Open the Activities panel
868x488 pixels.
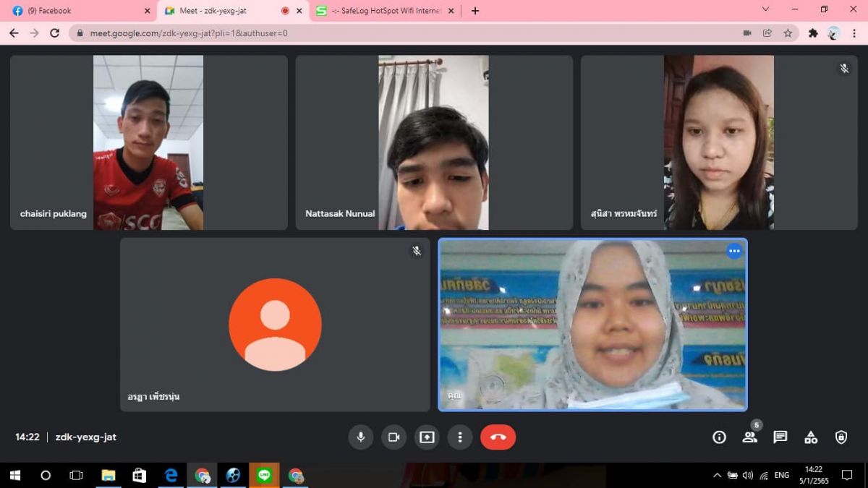pyautogui.click(x=811, y=437)
